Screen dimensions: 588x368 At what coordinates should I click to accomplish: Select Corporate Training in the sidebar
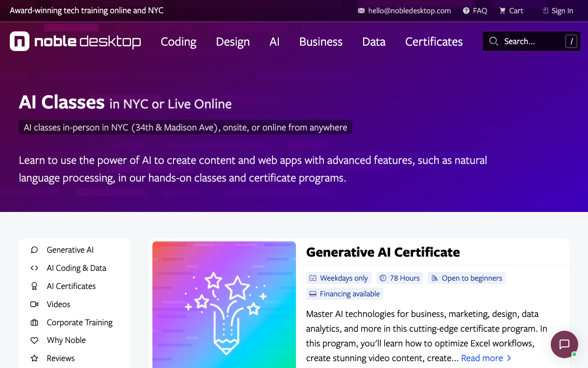79,323
